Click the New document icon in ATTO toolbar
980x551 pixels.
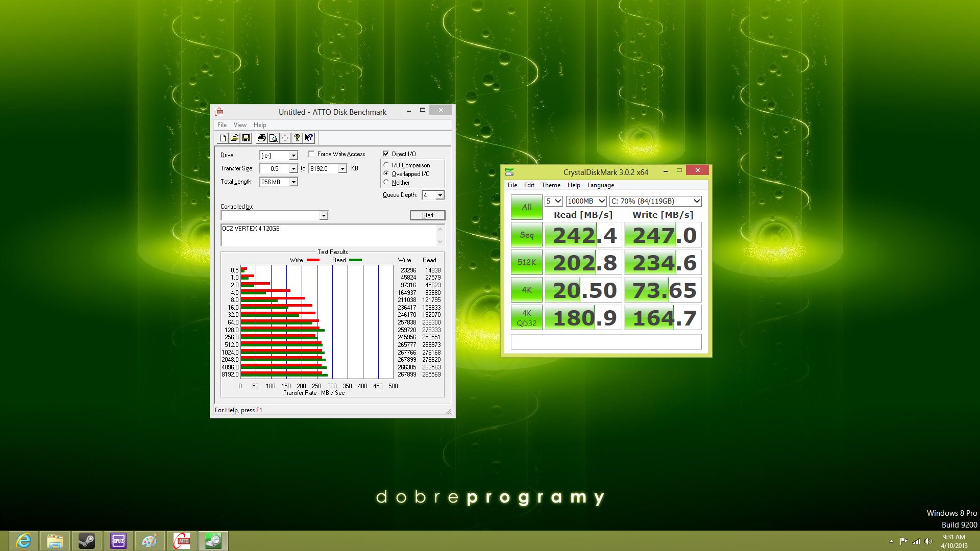[223, 138]
